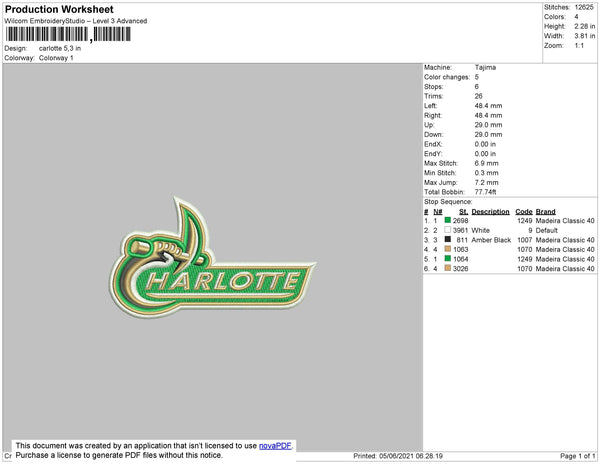Viewport: 600px width, 464px height.
Task: Click the 'Default' brand in stop 2
Action: pos(547,230)
